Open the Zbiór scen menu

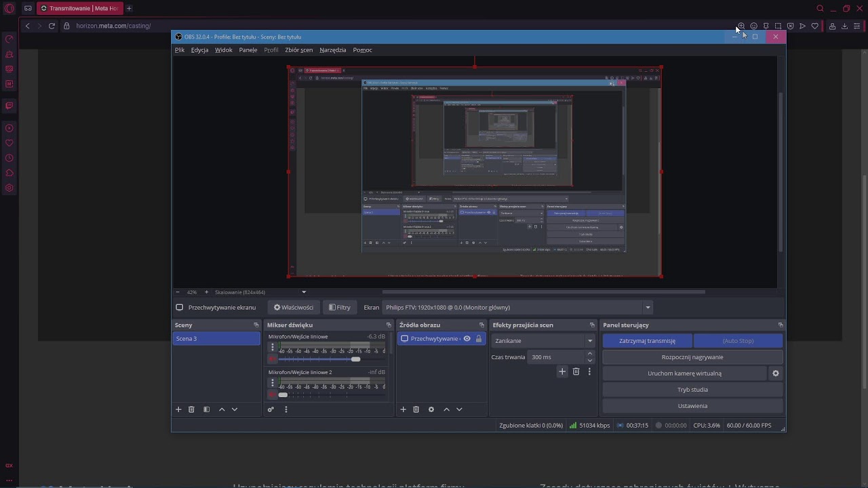(298, 50)
